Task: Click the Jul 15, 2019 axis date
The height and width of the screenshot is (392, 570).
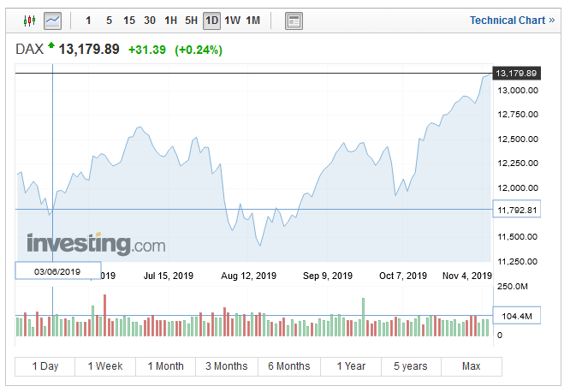Action: 169,276
